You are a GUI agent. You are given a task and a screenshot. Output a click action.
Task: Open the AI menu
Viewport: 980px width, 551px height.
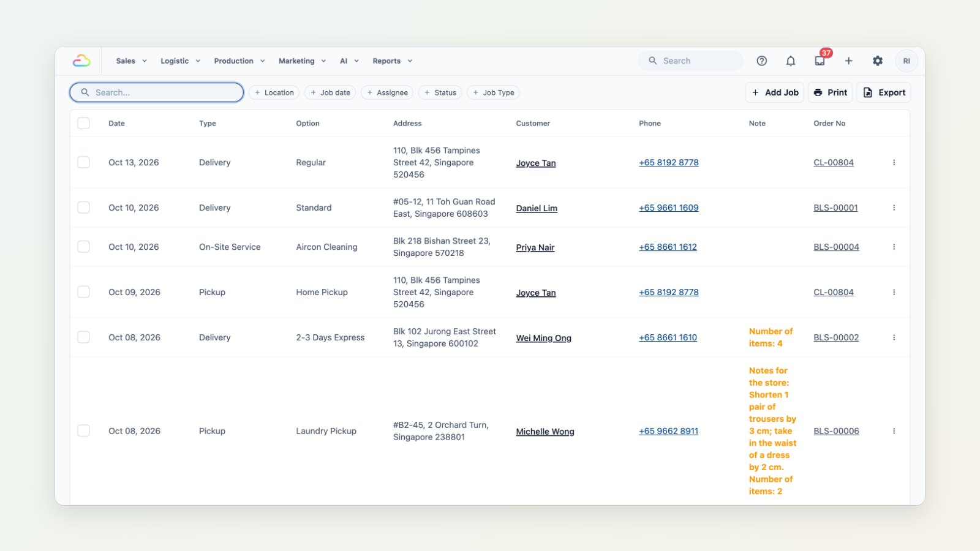click(x=349, y=61)
